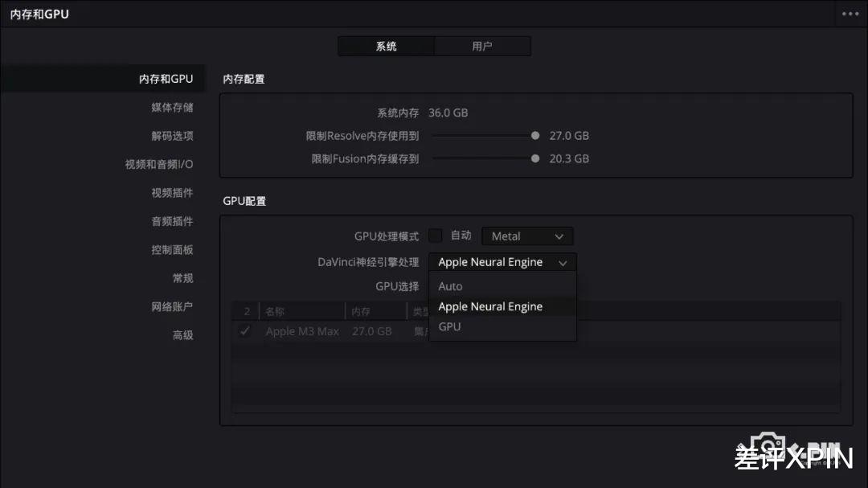Open the 媒体存储 settings page
The height and width of the screenshot is (488, 868).
point(173,107)
